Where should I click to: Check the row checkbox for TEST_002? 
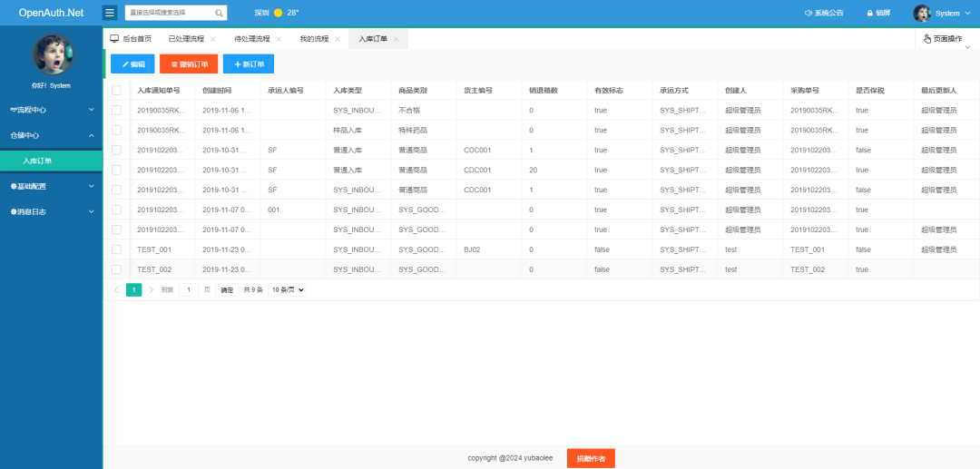(116, 269)
